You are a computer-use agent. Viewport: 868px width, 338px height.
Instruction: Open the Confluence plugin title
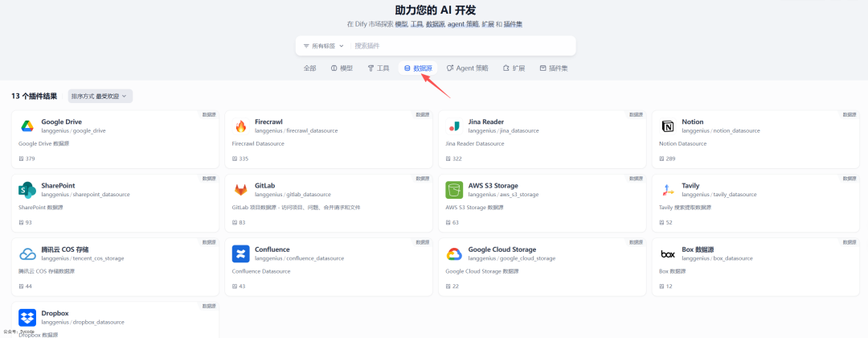point(272,249)
